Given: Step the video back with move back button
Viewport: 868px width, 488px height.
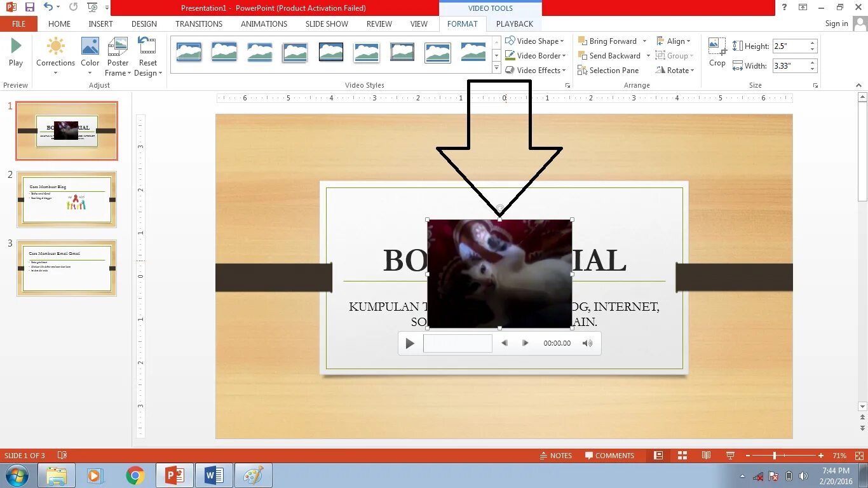Looking at the screenshot, I should click(x=505, y=343).
